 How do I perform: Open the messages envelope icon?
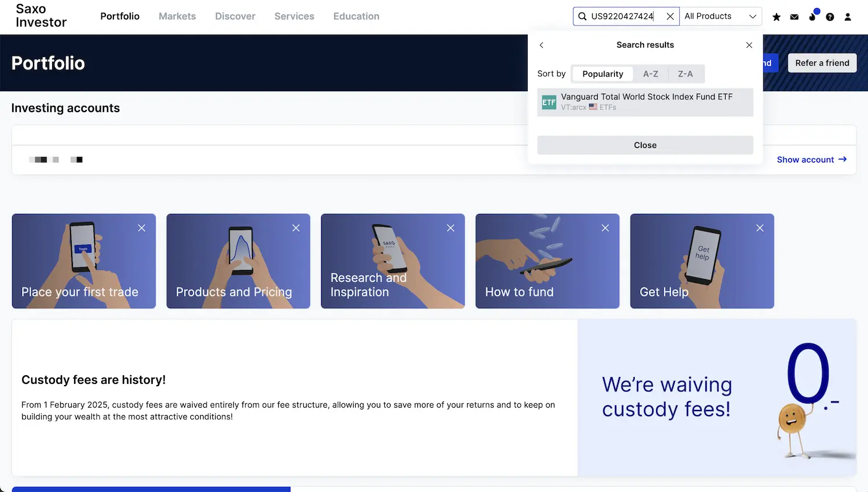(795, 17)
